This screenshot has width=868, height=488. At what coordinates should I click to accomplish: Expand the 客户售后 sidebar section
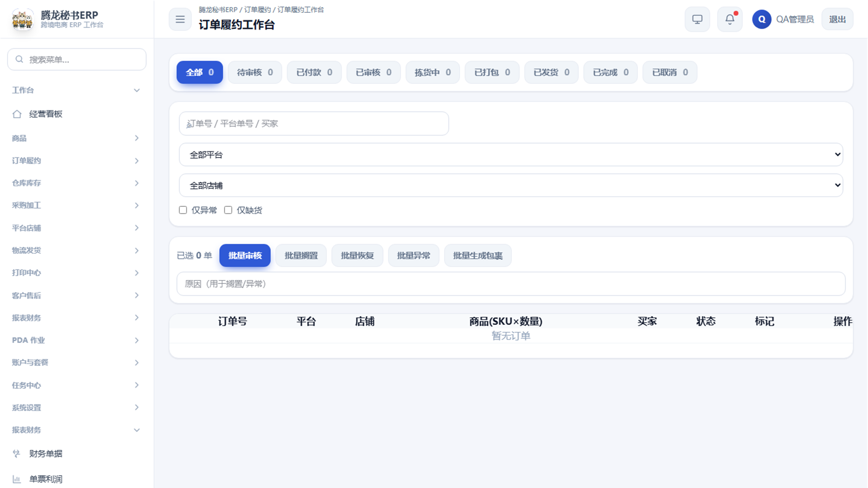coord(77,296)
